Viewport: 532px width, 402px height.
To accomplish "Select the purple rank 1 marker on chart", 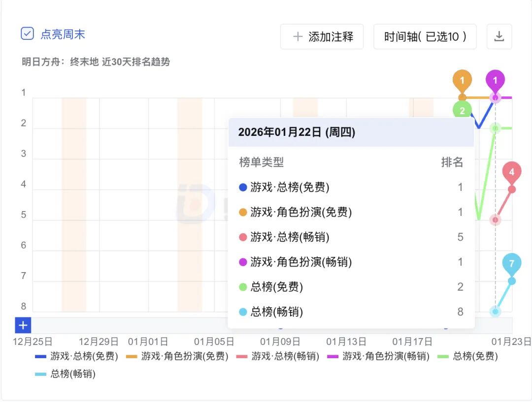I will [x=496, y=80].
